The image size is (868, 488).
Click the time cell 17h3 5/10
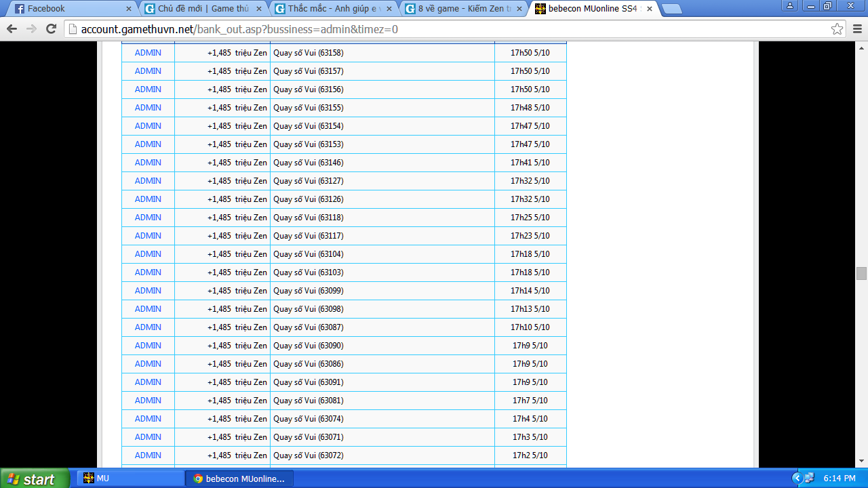coord(530,437)
